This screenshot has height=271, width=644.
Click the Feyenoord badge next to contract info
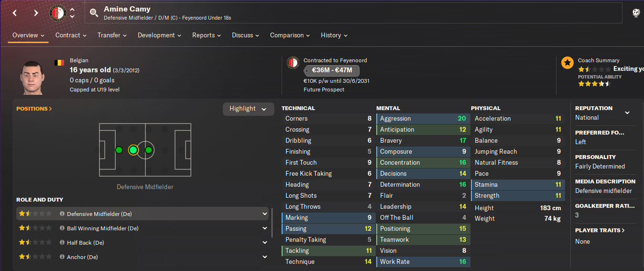[293, 63]
